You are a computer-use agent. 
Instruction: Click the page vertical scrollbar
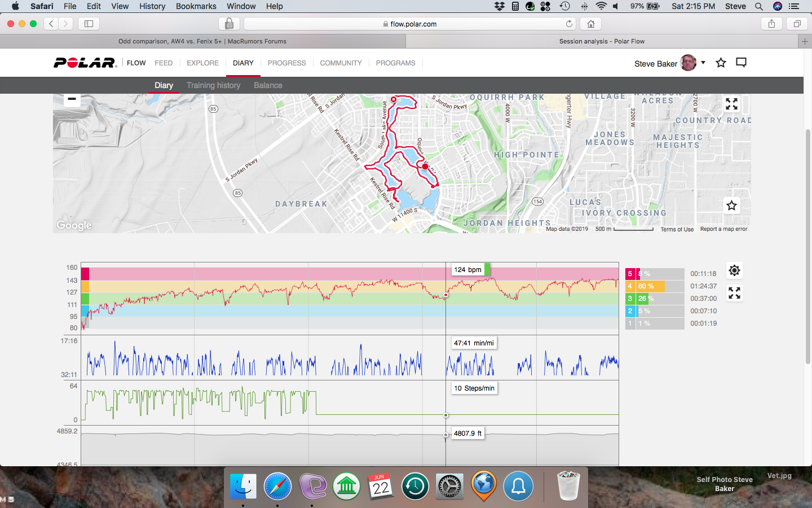[x=807, y=246]
